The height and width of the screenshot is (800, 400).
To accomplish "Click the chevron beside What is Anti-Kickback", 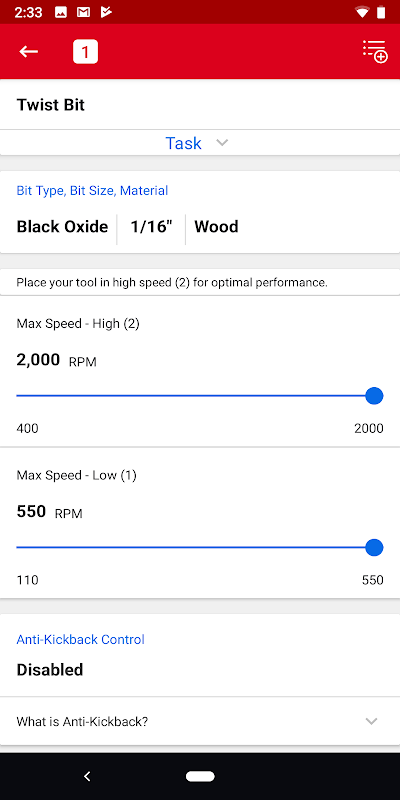I will pos(371,721).
